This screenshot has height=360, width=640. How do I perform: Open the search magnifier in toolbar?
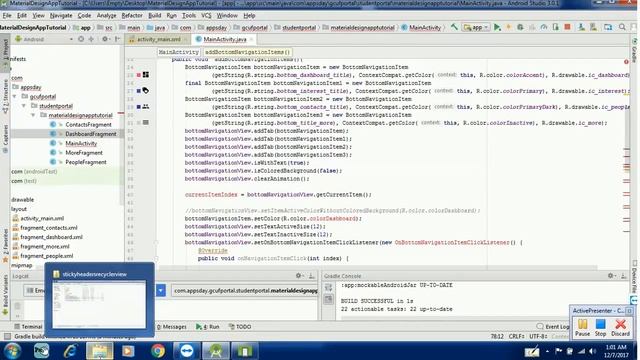(622, 27)
